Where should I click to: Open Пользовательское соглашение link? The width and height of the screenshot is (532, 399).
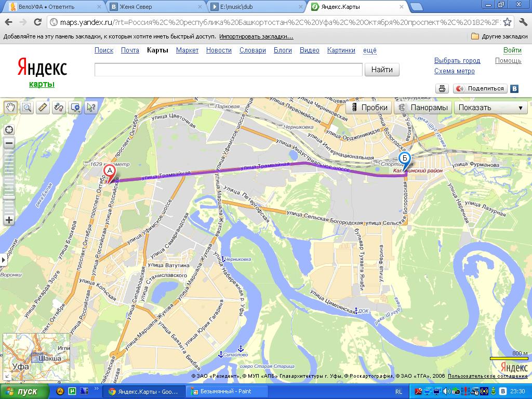[x=488, y=376]
